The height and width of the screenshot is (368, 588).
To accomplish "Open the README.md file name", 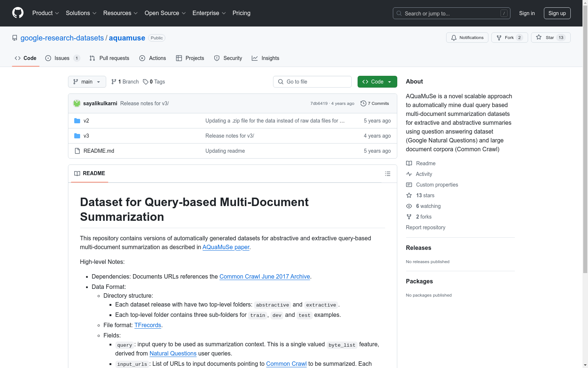I will click(x=99, y=151).
